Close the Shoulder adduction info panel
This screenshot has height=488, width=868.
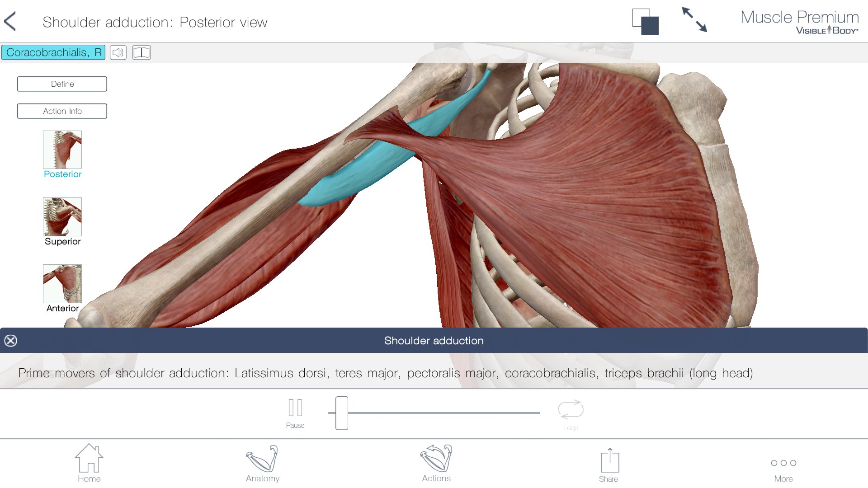click(11, 341)
